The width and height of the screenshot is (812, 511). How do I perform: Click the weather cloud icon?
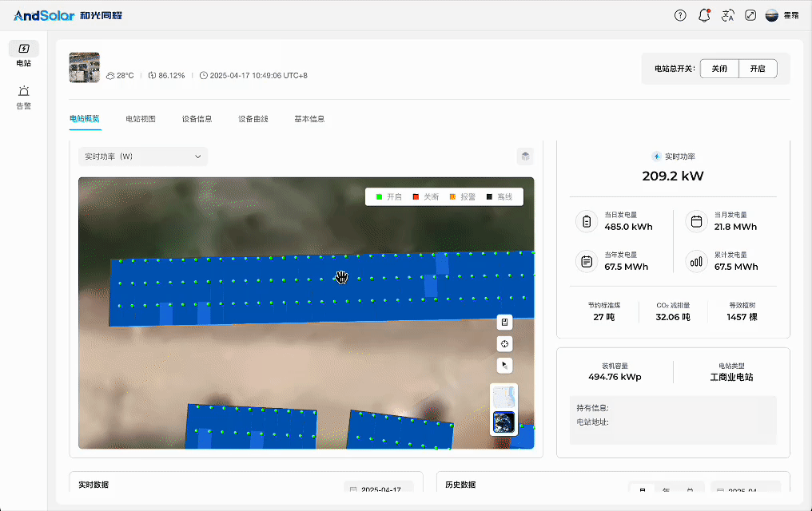coord(110,76)
